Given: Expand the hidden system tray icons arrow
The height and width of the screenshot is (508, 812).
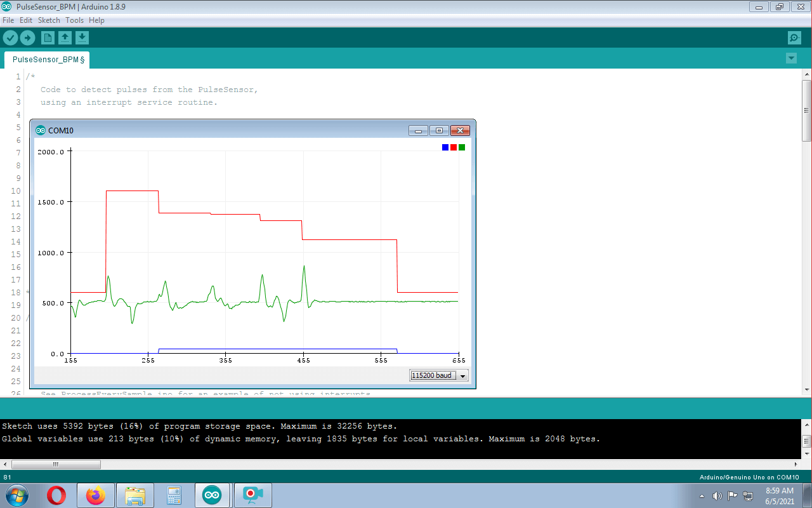Looking at the screenshot, I should [x=702, y=496].
